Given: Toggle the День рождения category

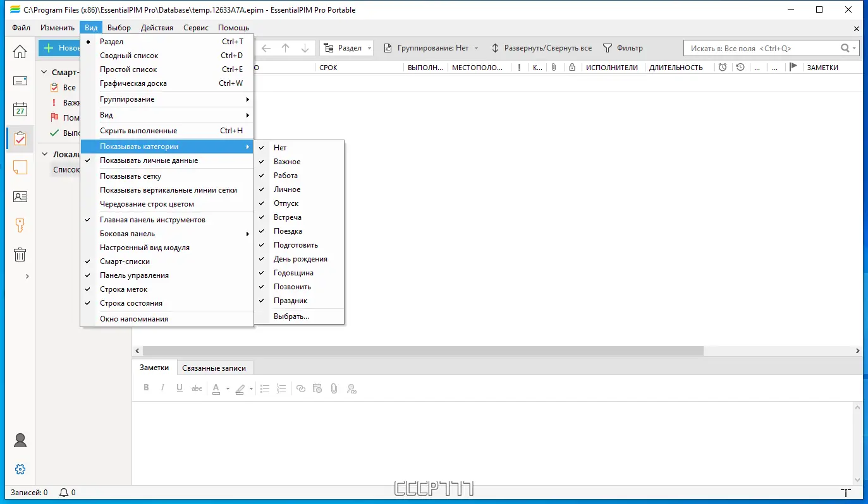Looking at the screenshot, I should tap(300, 259).
